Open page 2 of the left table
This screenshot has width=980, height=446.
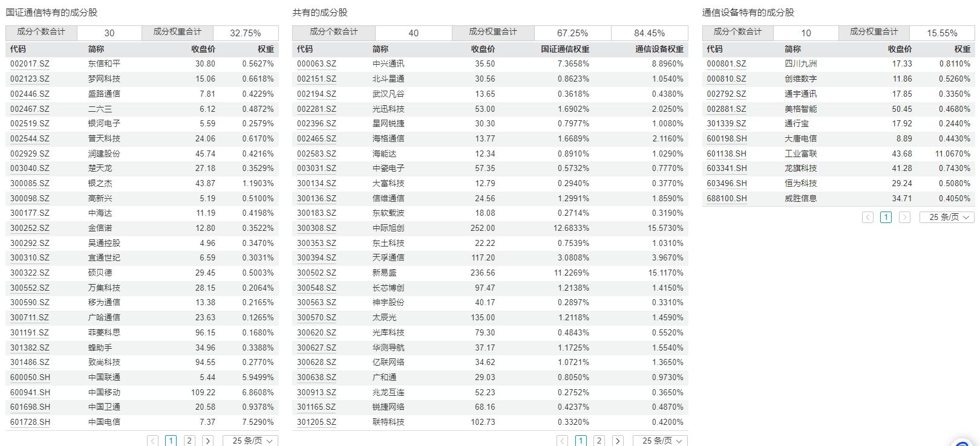189,441
